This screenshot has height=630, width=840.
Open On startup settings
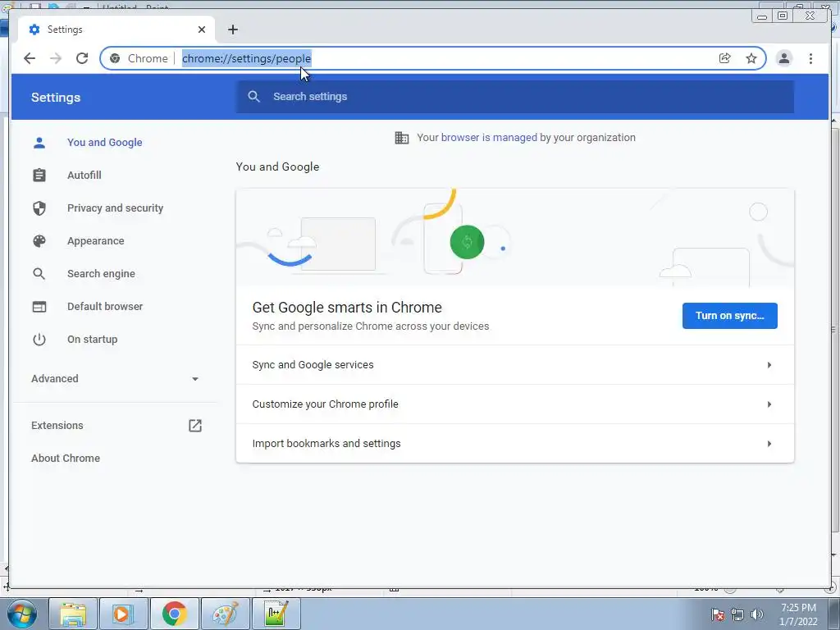coord(92,339)
